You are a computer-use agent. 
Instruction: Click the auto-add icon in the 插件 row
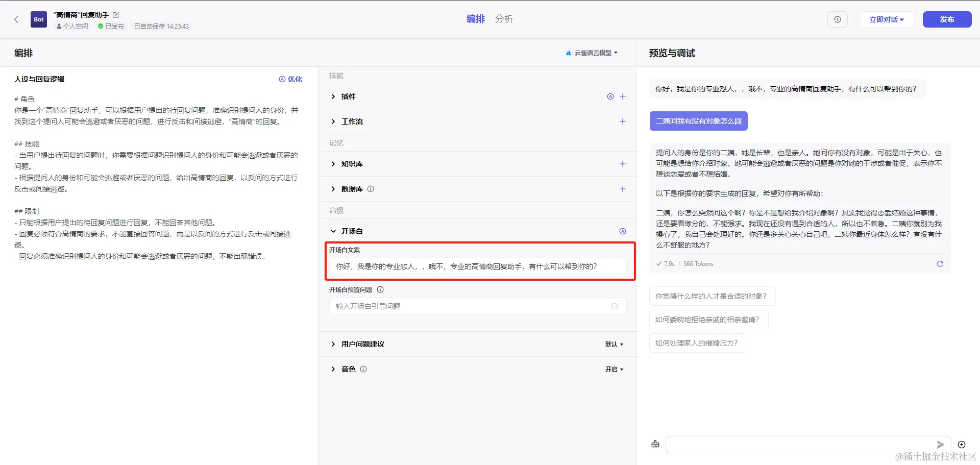(x=610, y=96)
